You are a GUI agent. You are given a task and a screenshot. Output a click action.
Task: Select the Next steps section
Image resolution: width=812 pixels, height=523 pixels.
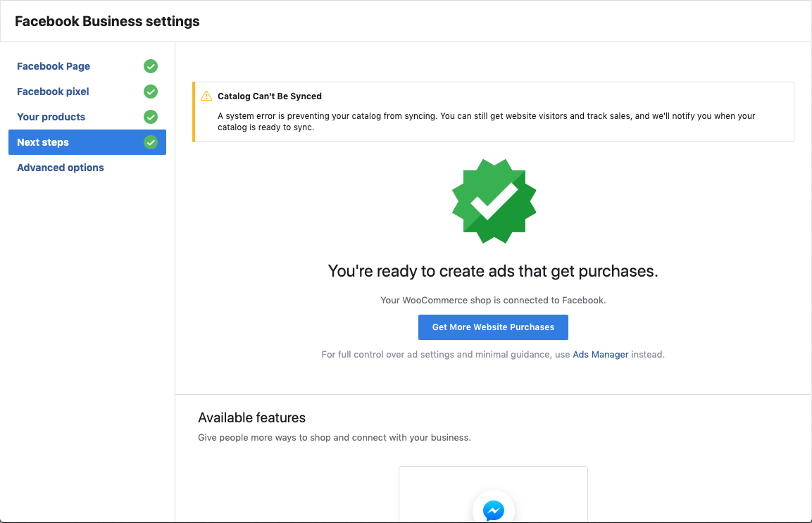click(x=87, y=142)
